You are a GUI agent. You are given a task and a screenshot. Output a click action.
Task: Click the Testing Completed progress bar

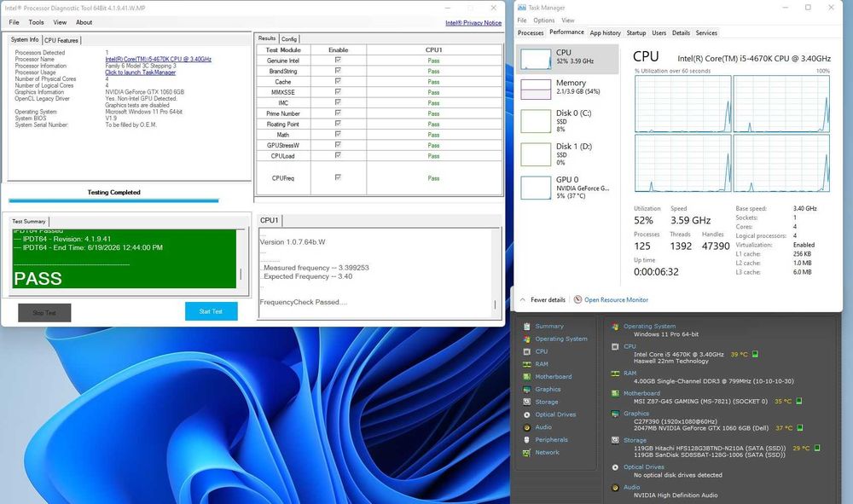point(113,200)
